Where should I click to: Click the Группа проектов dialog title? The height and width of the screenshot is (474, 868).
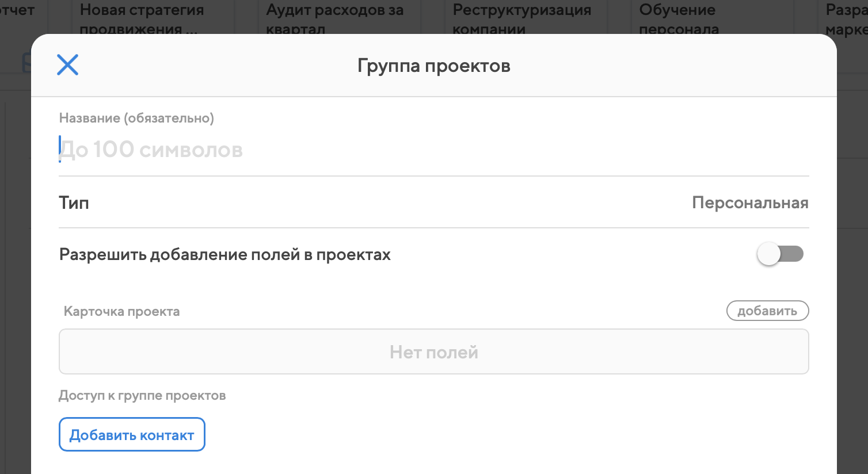(433, 66)
